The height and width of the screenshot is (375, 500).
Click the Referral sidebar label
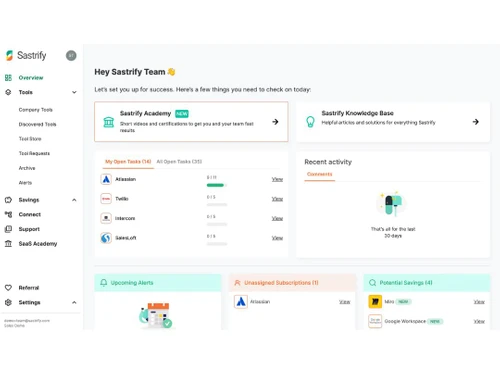pos(29,288)
